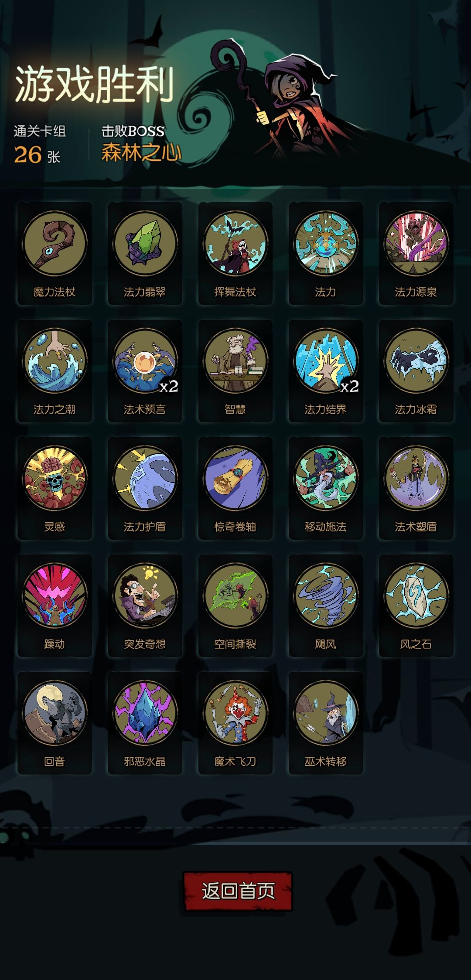Tap the 智慧 old scholar card
The height and width of the screenshot is (980, 471).
[235, 371]
